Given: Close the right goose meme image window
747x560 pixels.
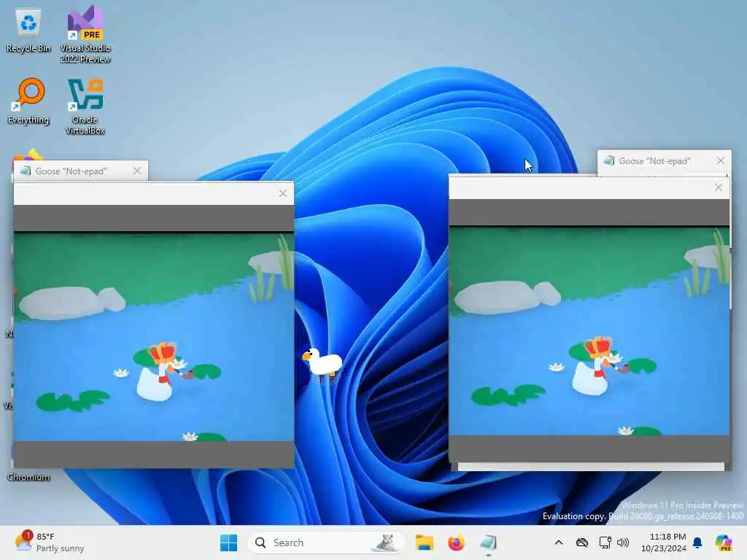Looking at the screenshot, I should coord(719,187).
